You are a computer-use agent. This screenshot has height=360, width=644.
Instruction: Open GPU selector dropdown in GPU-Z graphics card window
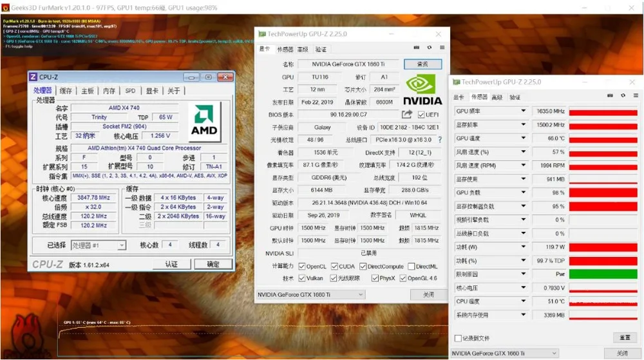click(310, 295)
